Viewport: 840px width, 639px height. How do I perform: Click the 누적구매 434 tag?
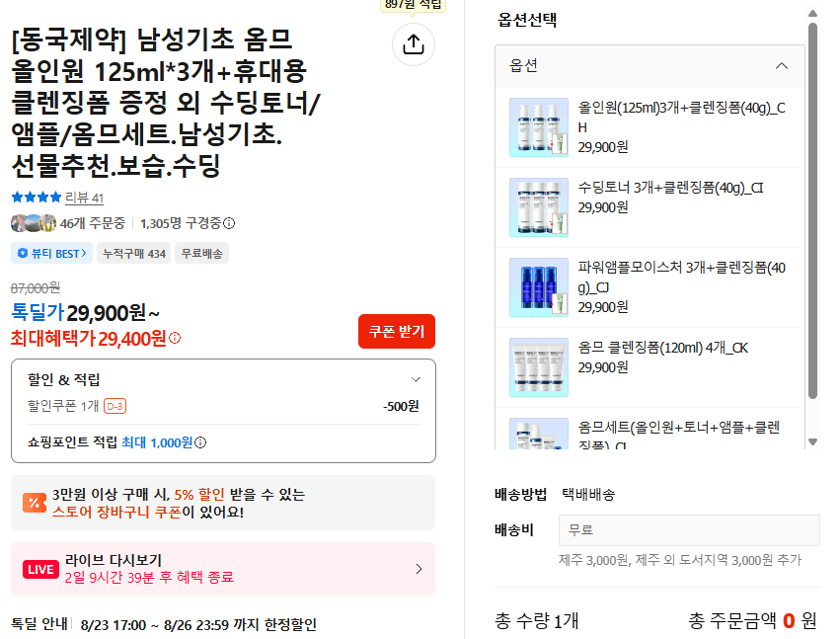[134, 254]
